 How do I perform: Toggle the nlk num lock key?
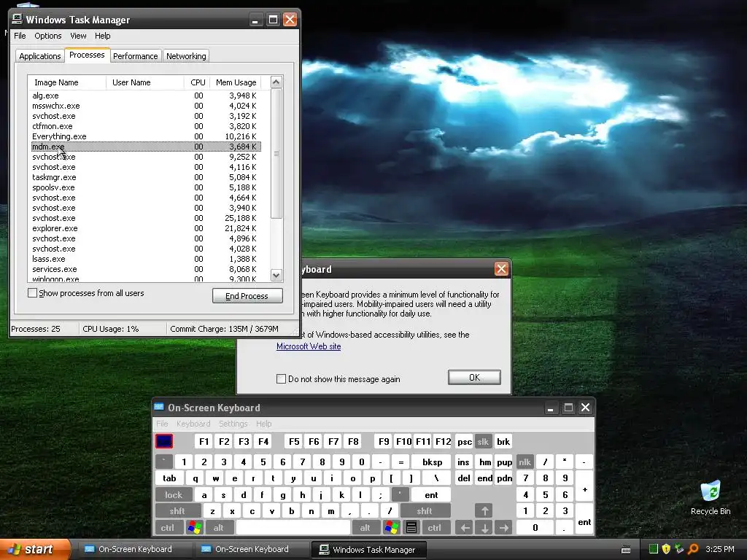coord(525,462)
